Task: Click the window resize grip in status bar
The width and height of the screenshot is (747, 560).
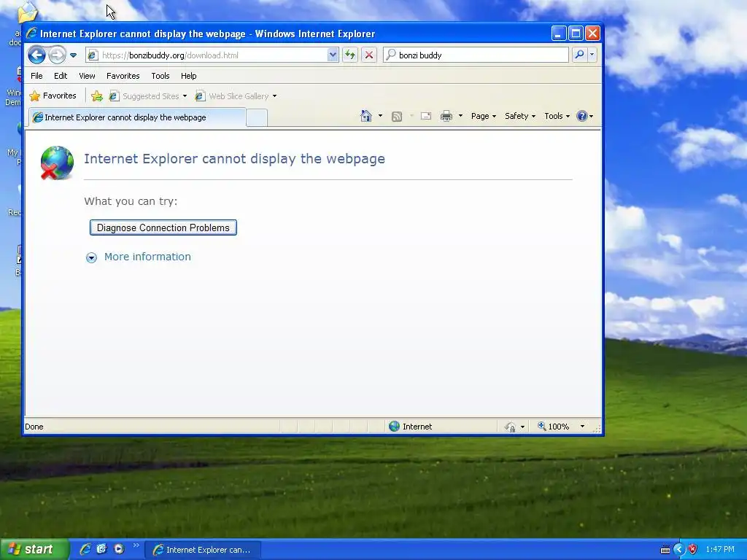Action: (597, 429)
